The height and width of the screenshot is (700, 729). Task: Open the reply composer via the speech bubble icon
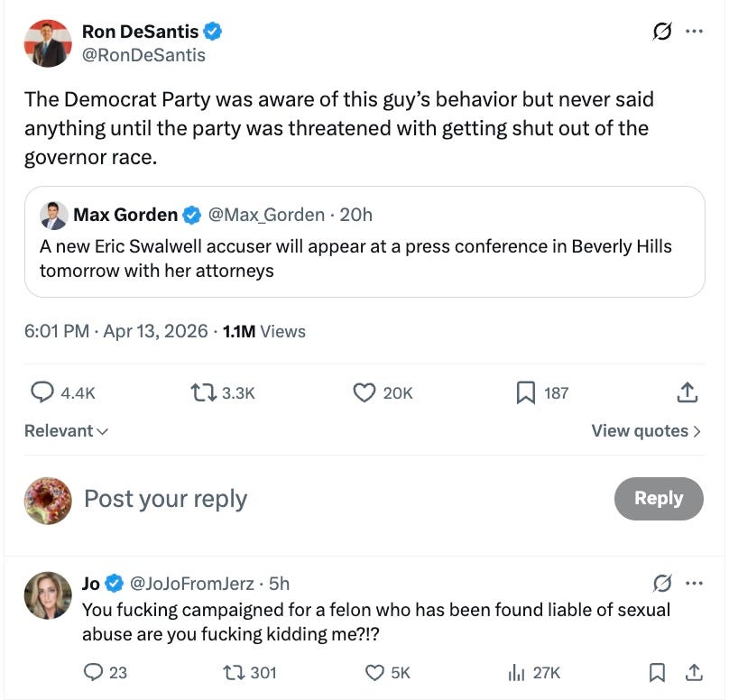42,392
